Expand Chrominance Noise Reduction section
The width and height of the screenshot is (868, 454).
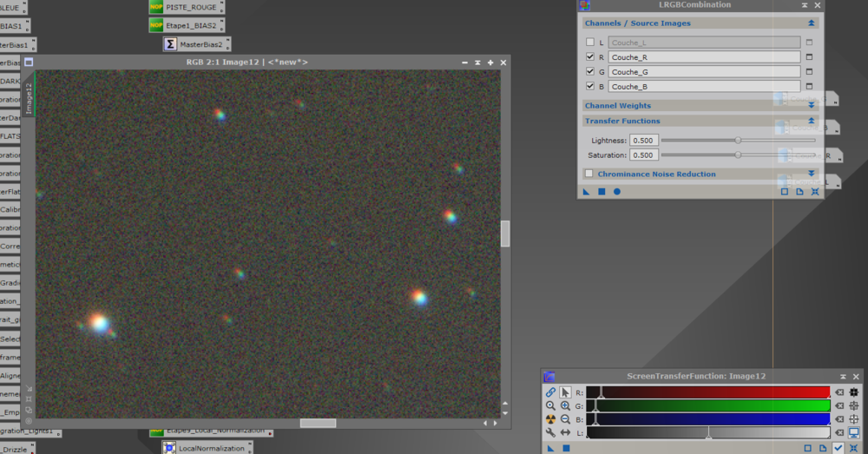point(811,174)
